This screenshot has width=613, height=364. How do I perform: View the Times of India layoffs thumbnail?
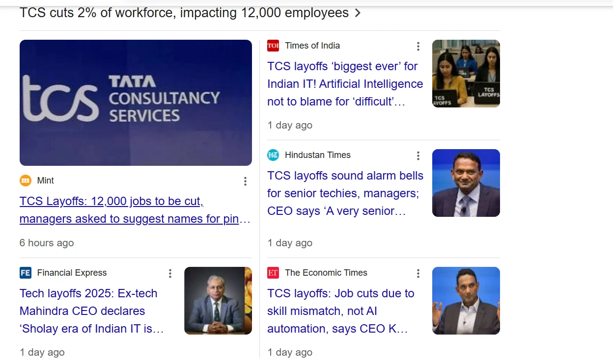[x=466, y=74]
